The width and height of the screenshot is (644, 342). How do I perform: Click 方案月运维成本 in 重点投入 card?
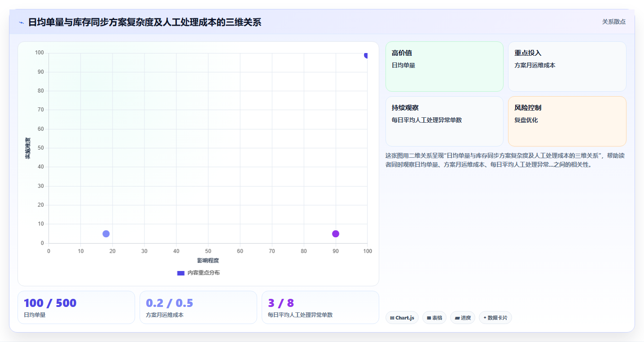(x=535, y=65)
